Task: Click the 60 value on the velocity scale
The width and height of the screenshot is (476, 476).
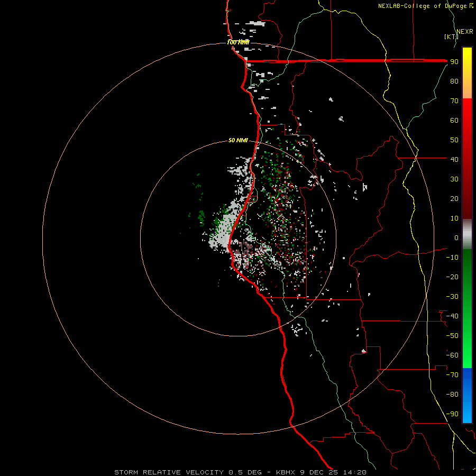Action: coord(454,120)
